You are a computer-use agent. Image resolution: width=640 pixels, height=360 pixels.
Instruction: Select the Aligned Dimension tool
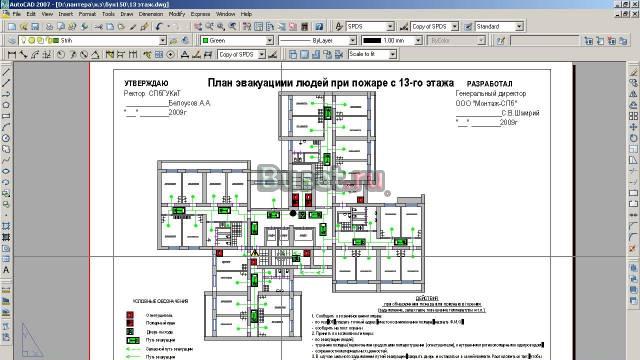pos(23,54)
